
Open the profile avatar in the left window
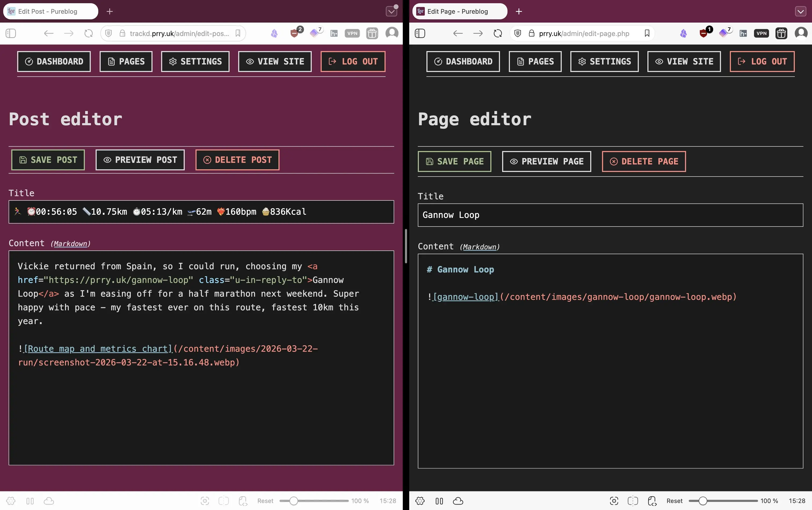392,33
